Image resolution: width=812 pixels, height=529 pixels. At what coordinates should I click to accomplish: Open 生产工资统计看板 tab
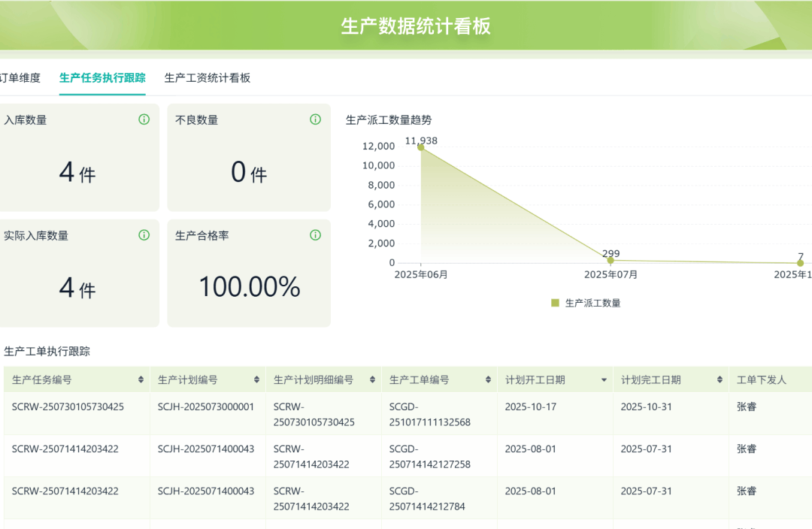[208, 77]
